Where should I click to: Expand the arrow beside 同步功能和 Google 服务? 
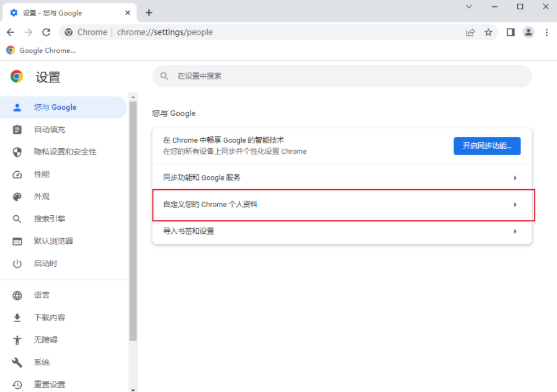(515, 177)
